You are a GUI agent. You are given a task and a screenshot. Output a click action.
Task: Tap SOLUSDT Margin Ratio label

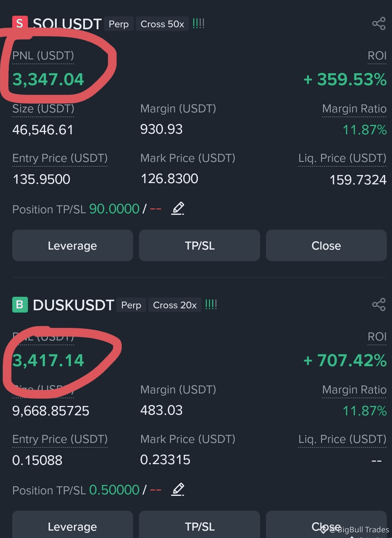point(354,109)
